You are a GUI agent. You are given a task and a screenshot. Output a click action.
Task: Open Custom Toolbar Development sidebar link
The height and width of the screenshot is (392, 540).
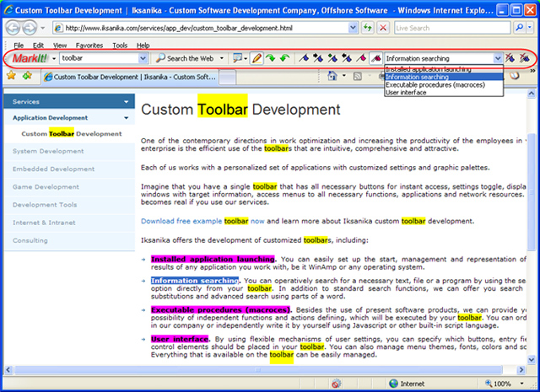[x=71, y=134]
